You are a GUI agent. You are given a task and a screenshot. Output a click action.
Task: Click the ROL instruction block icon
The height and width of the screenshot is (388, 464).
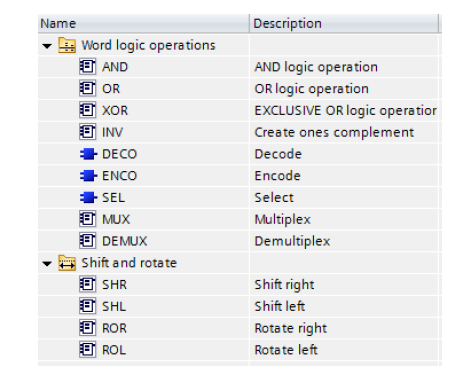(x=88, y=350)
